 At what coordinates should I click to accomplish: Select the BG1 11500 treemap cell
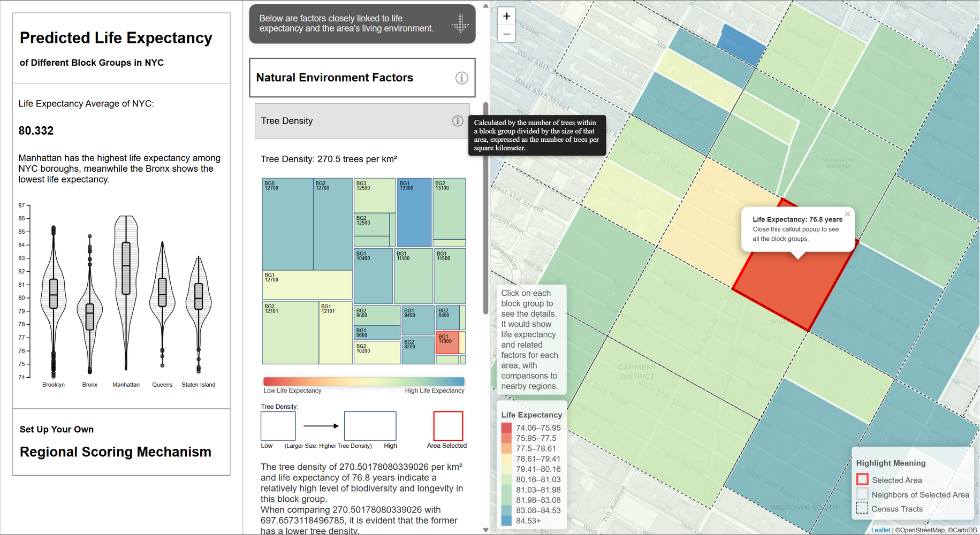pyautogui.click(x=450, y=276)
